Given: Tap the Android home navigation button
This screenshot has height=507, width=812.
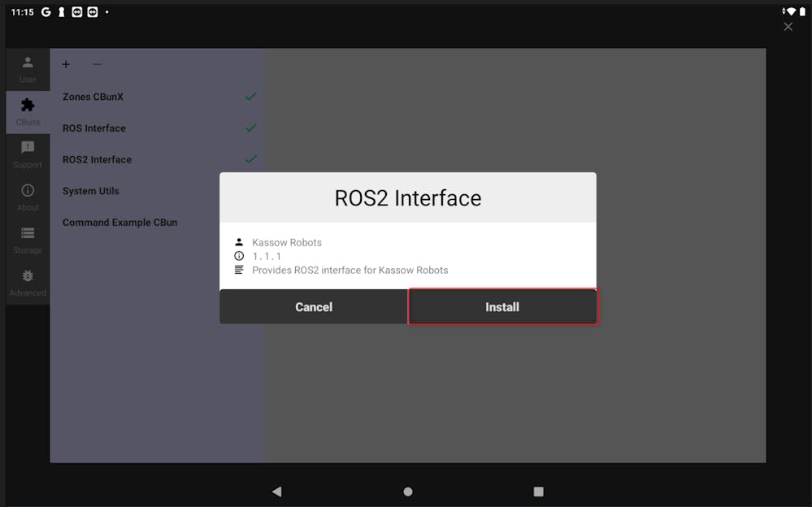Looking at the screenshot, I should click(408, 492).
